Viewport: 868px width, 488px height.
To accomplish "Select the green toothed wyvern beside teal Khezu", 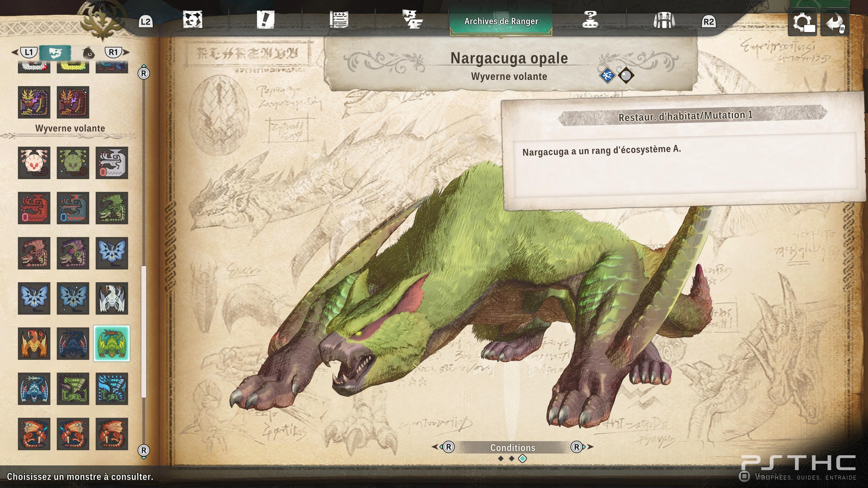I will [112, 208].
